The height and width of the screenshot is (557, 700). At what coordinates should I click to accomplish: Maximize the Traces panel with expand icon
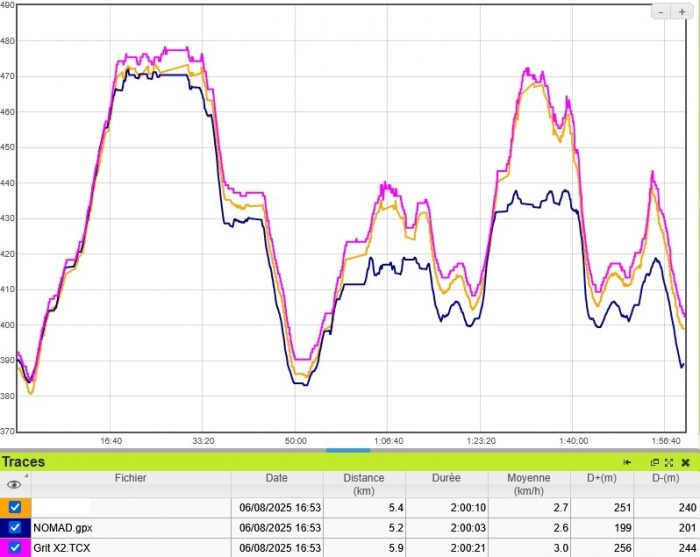[x=669, y=462]
